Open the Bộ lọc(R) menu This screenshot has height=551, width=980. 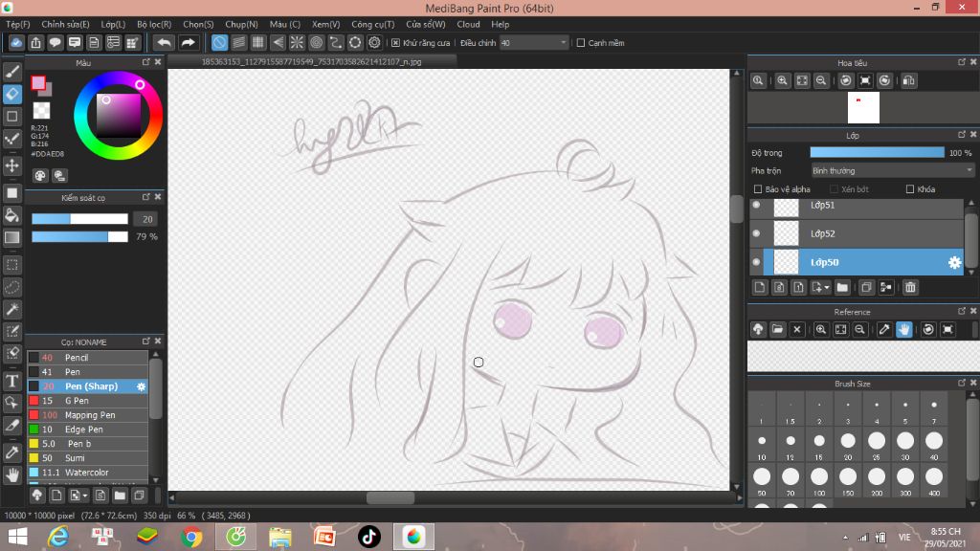click(x=154, y=24)
